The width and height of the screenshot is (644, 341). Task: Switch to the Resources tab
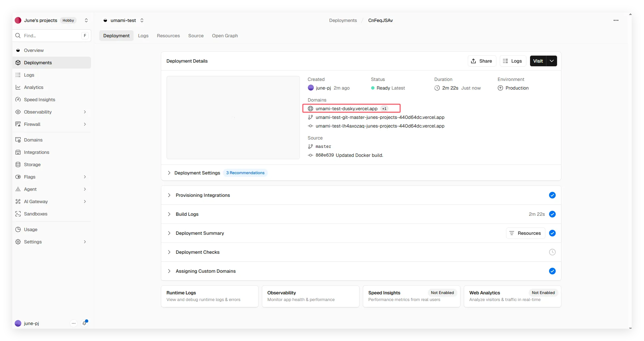168,36
